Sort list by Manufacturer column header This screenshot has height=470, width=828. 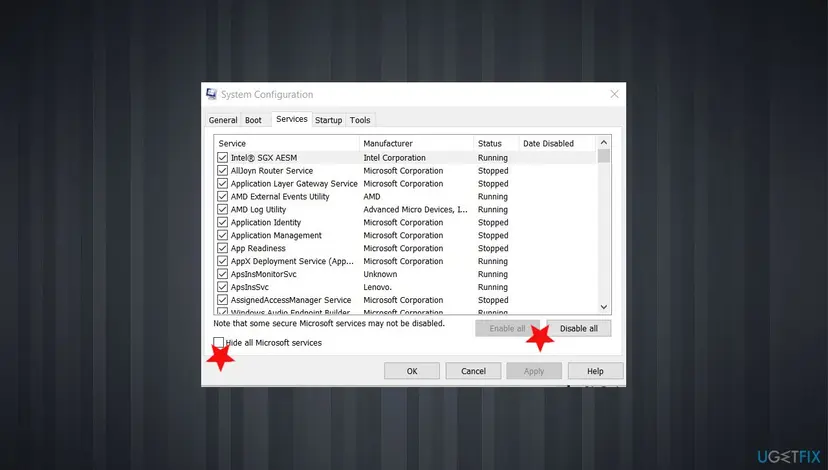tap(417, 143)
